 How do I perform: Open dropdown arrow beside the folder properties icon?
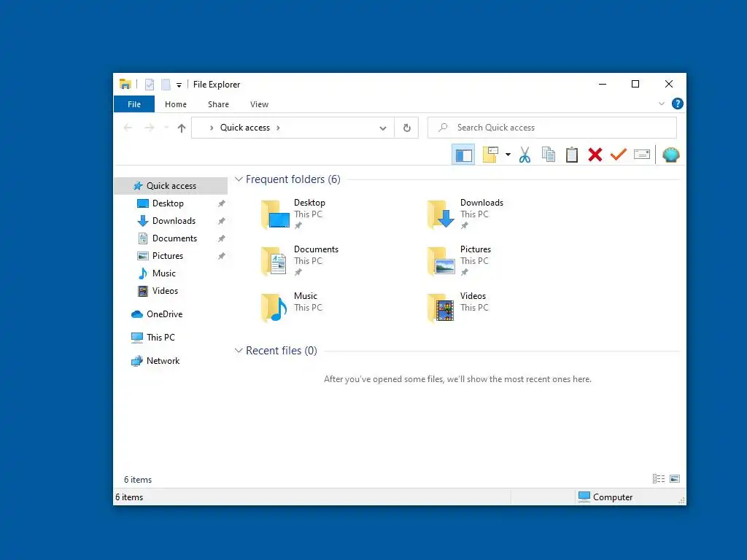point(508,155)
